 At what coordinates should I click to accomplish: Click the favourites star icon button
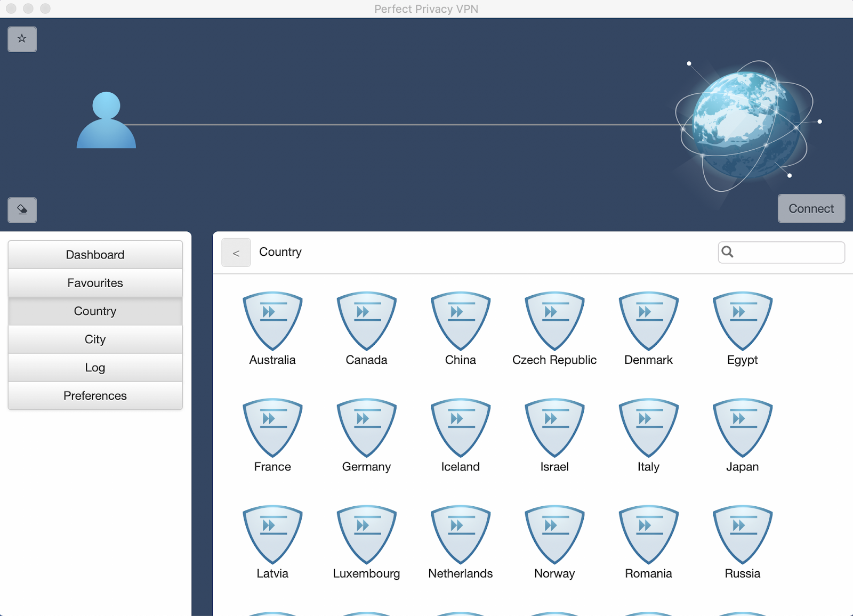pyautogui.click(x=22, y=39)
